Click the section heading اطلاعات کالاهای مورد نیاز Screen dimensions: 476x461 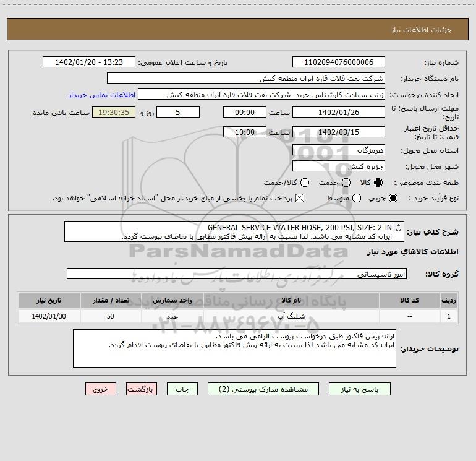412,252
